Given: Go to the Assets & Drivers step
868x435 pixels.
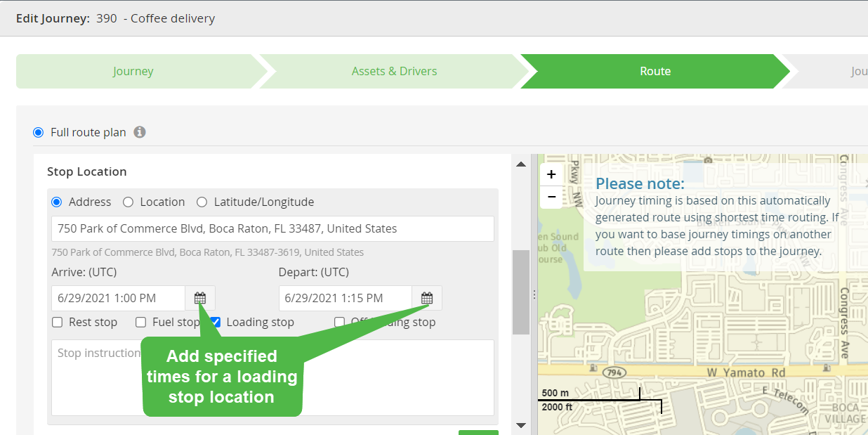Looking at the screenshot, I should 394,71.
